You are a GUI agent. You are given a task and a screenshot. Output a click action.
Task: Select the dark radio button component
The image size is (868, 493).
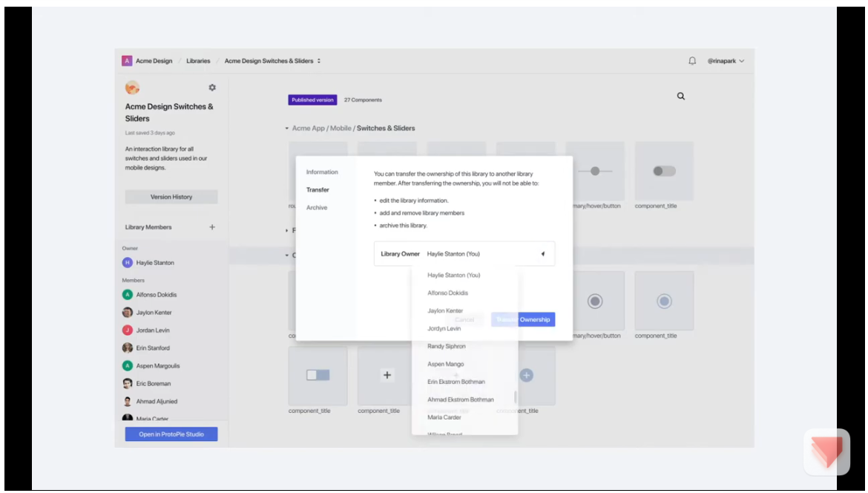click(595, 301)
